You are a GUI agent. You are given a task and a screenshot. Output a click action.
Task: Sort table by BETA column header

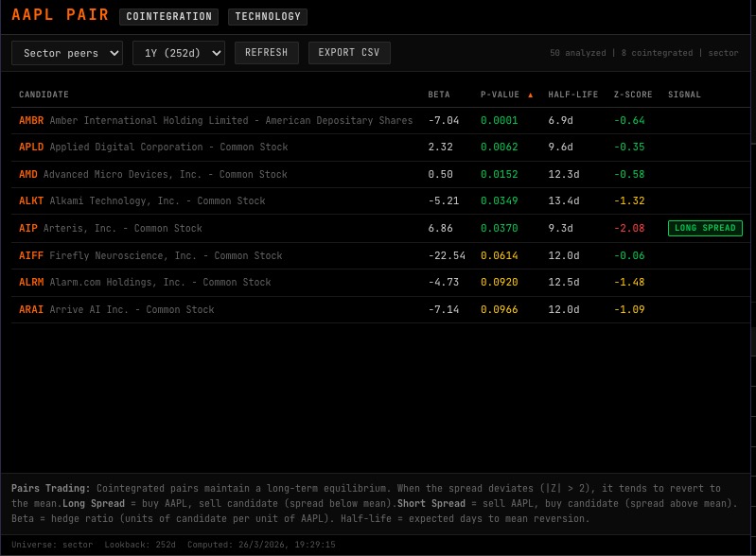(439, 95)
